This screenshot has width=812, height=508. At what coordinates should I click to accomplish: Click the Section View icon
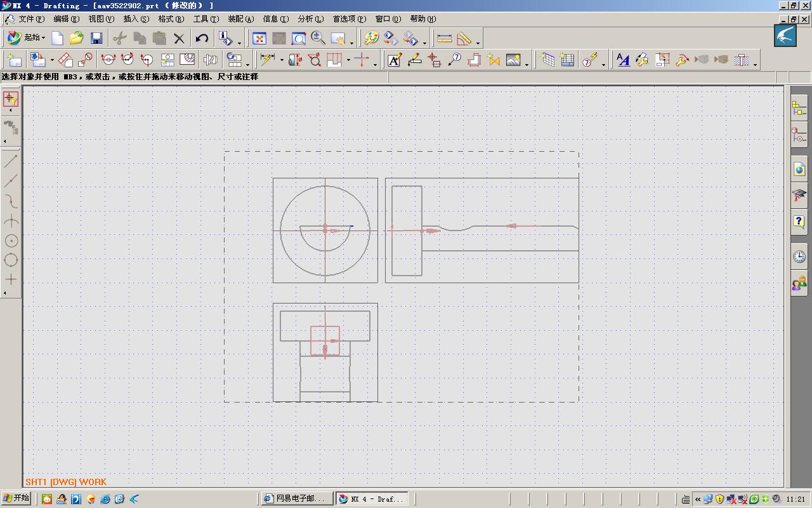coord(108,60)
